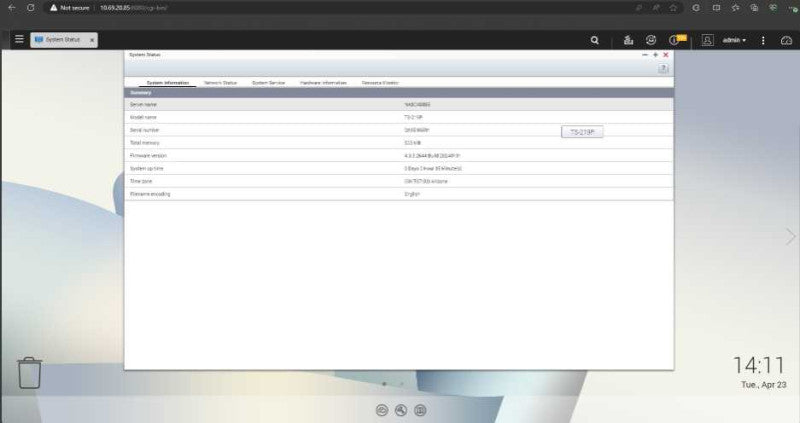Open the desktop recycle bin
The image size is (800, 423).
point(29,372)
